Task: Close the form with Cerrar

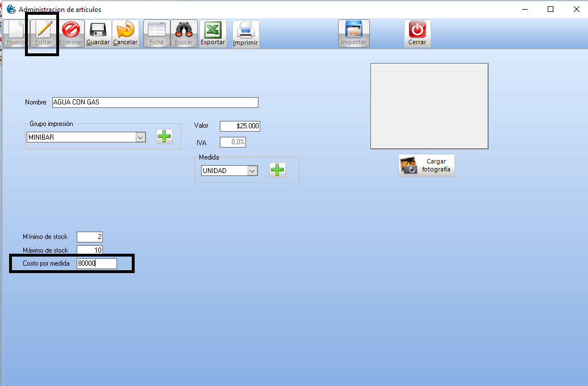Action: [x=417, y=33]
